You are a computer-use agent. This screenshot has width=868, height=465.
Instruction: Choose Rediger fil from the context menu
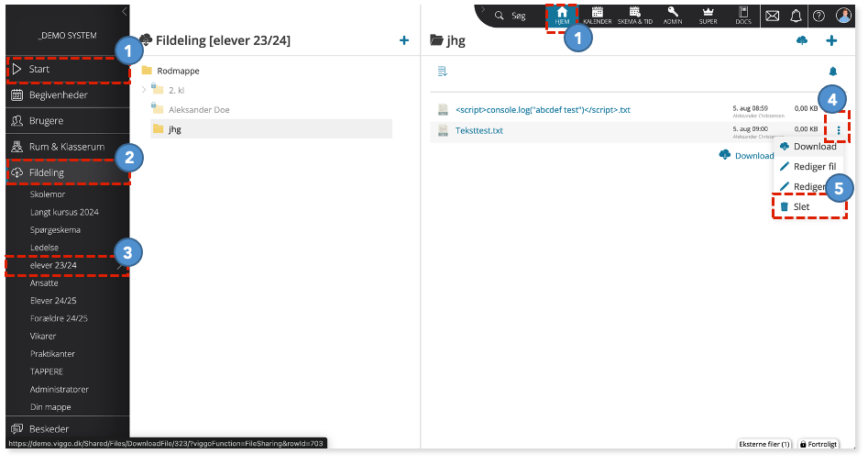point(809,166)
